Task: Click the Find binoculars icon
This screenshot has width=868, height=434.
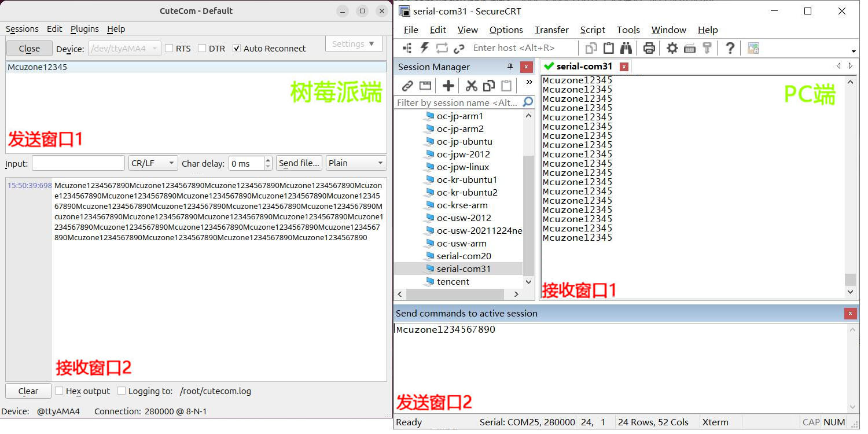Action: 626,48
